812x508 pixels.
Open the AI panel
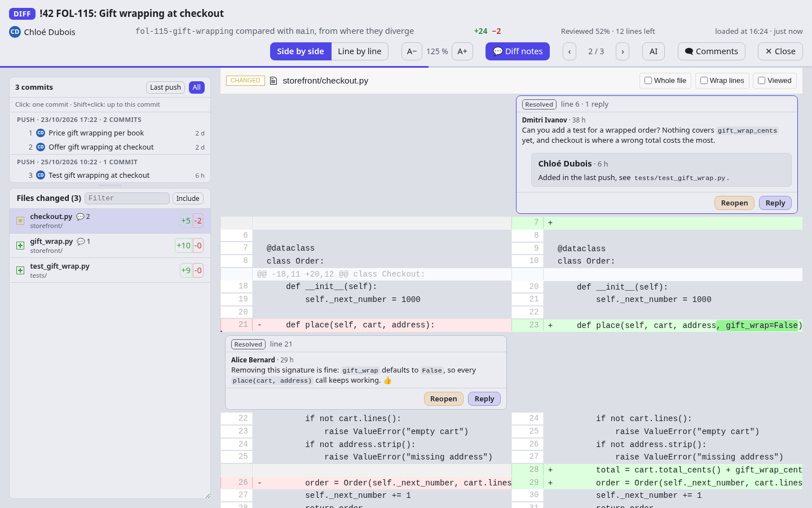pos(654,51)
